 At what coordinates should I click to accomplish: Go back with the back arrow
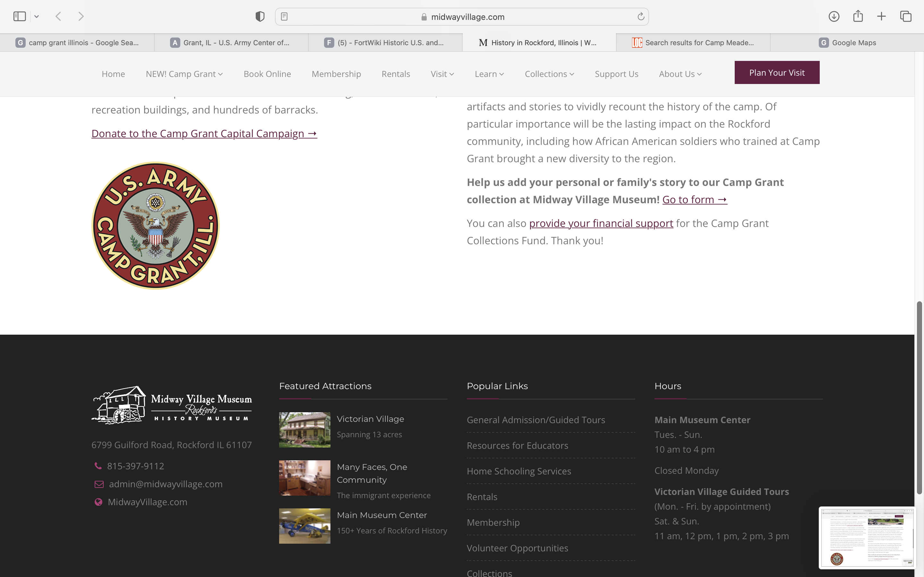click(x=58, y=16)
